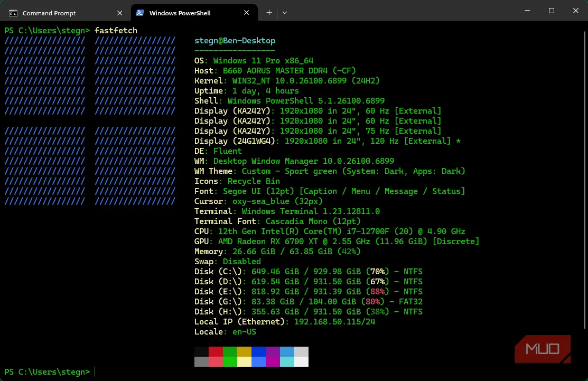Expand the tab switcher arrow next to plus button
This screenshot has width=588, height=381.
(285, 12)
